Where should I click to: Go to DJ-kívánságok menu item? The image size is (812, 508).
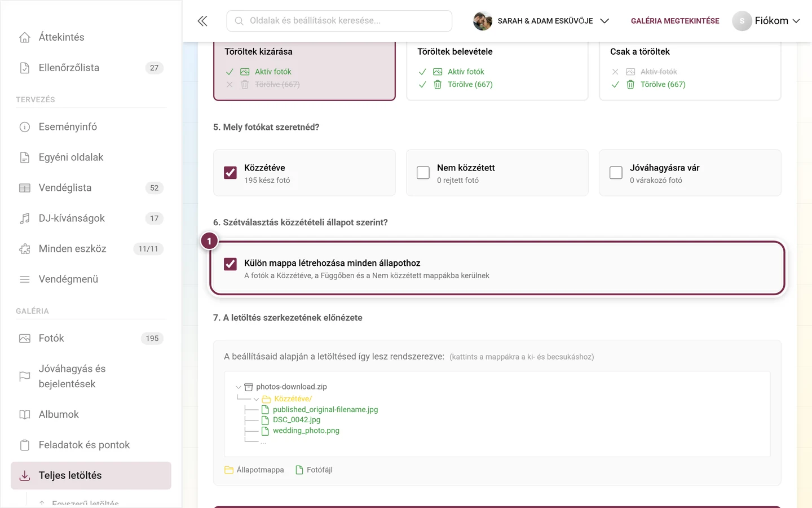[91, 218]
